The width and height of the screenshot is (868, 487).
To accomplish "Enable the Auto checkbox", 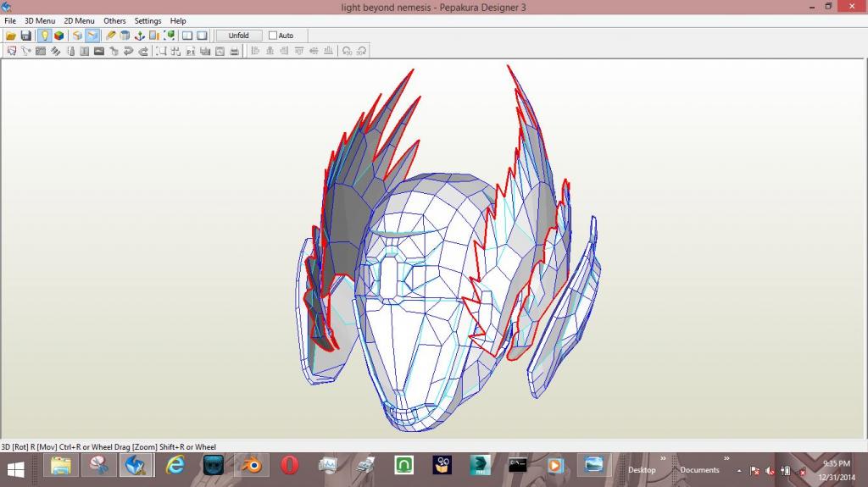I will coord(273,36).
